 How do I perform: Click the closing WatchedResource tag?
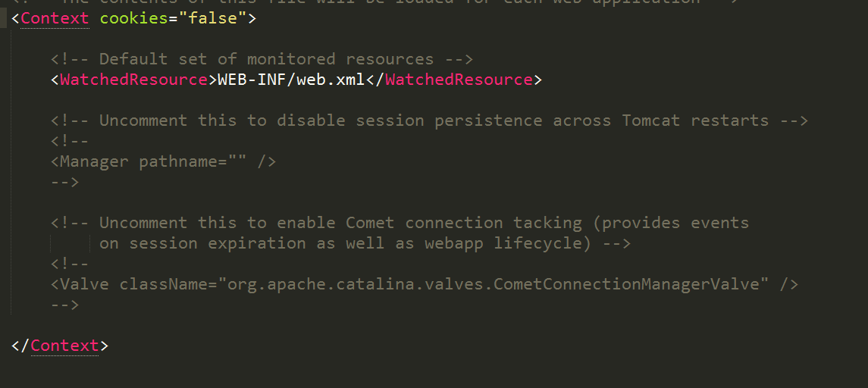pyautogui.click(x=453, y=80)
